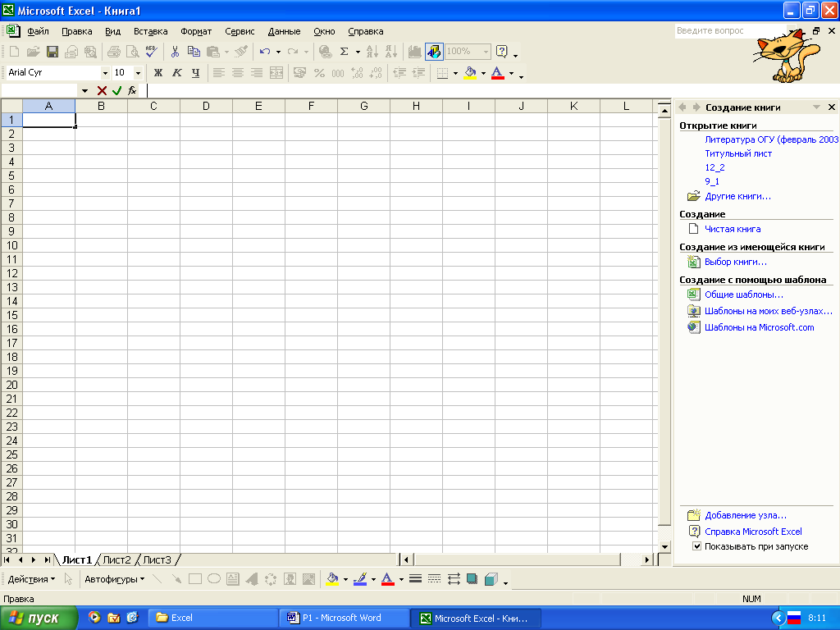The image size is (840, 630).
Task: Open the Borders dropdown arrow
Action: (455, 73)
